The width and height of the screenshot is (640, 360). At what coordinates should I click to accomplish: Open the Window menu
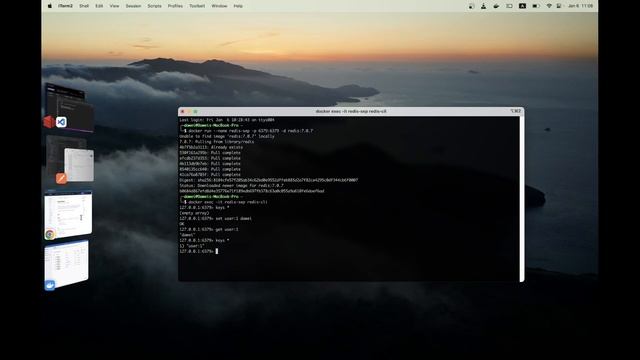[220, 6]
